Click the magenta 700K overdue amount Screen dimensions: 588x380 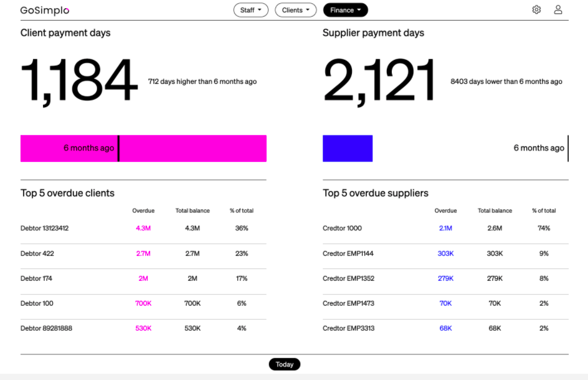click(x=143, y=303)
